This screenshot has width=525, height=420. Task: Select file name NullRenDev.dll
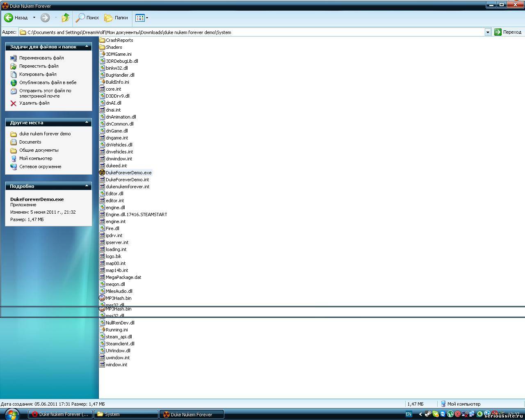pos(120,323)
